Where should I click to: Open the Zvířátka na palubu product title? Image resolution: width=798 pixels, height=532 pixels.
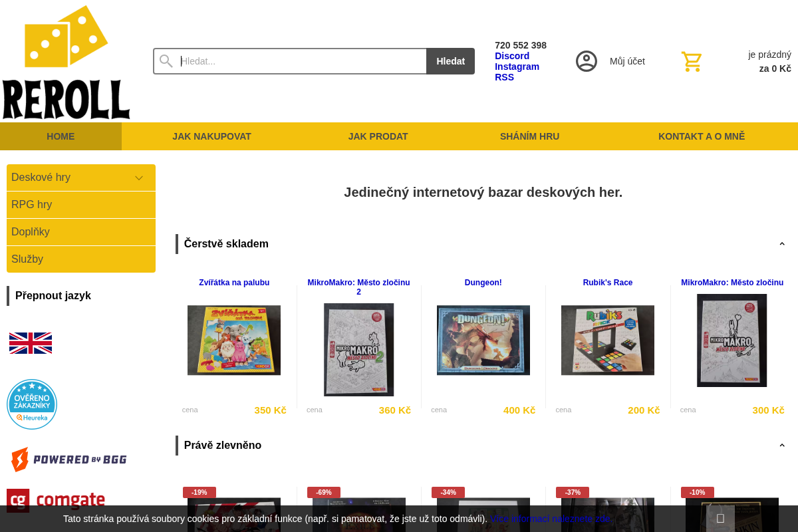pos(234,283)
